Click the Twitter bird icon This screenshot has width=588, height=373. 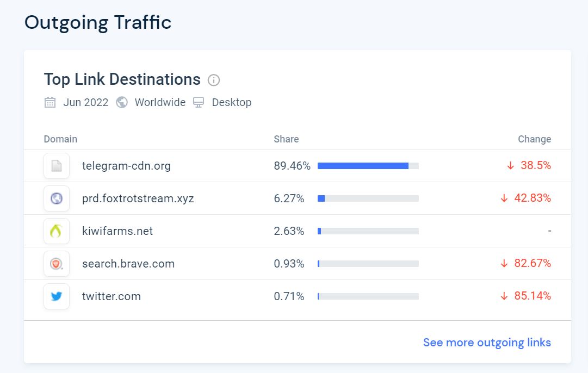point(57,296)
